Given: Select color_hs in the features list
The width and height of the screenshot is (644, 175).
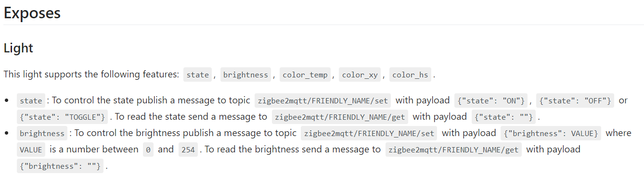Looking at the screenshot, I should coord(410,75).
